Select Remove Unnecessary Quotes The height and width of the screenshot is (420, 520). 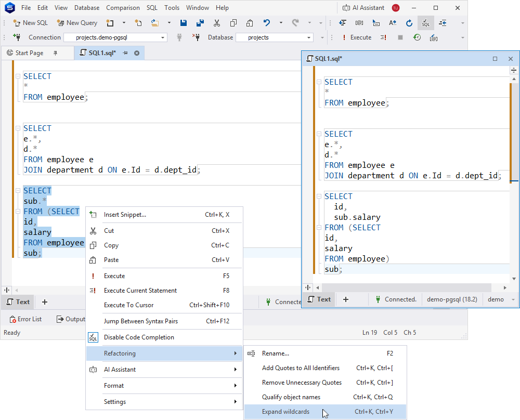coord(325,383)
